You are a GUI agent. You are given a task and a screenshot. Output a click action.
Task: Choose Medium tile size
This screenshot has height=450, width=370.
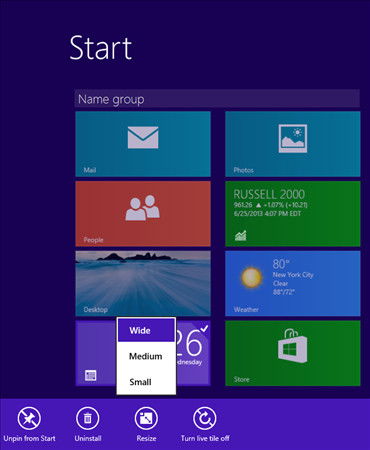pyautogui.click(x=146, y=356)
